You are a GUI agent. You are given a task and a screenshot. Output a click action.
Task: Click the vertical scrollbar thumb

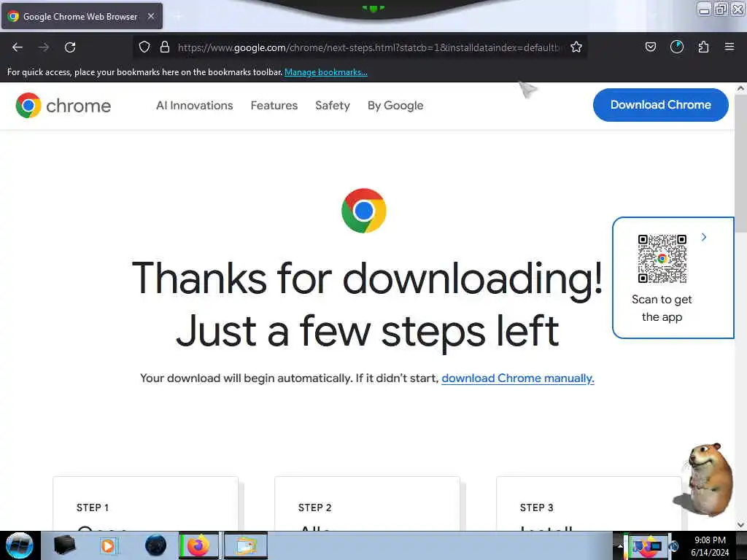pyautogui.click(x=741, y=163)
